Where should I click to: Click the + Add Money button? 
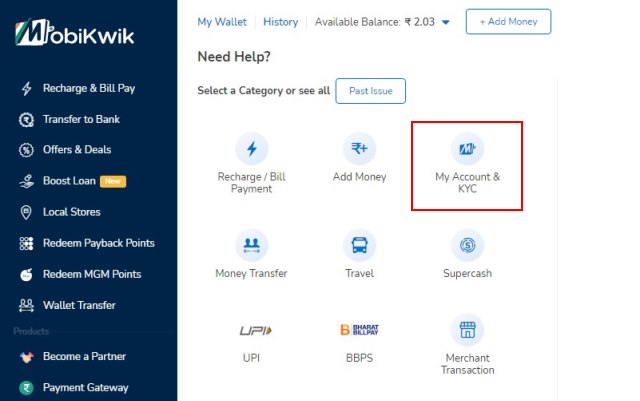click(508, 22)
